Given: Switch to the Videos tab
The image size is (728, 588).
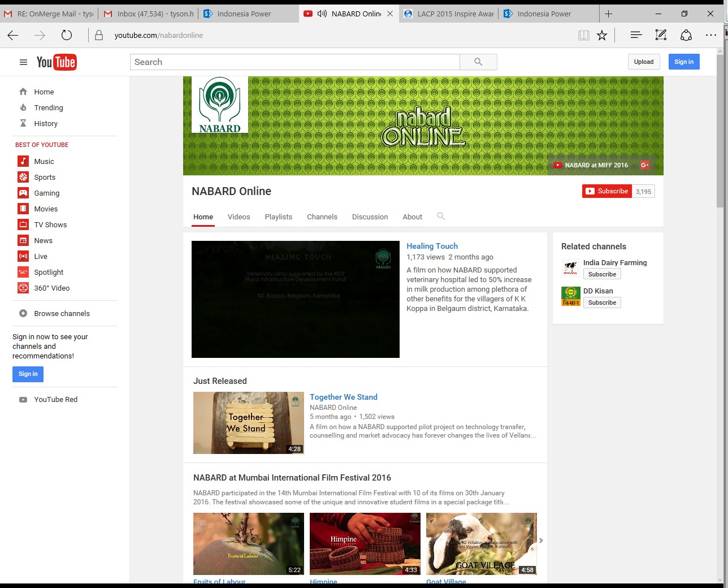Looking at the screenshot, I should (x=239, y=217).
